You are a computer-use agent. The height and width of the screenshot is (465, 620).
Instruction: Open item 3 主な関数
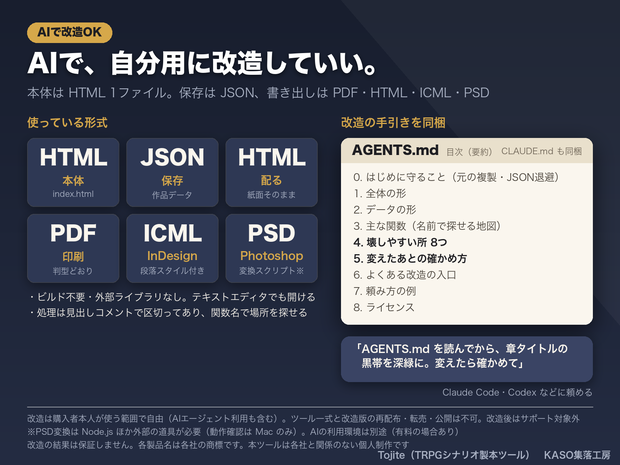coord(427,226)
